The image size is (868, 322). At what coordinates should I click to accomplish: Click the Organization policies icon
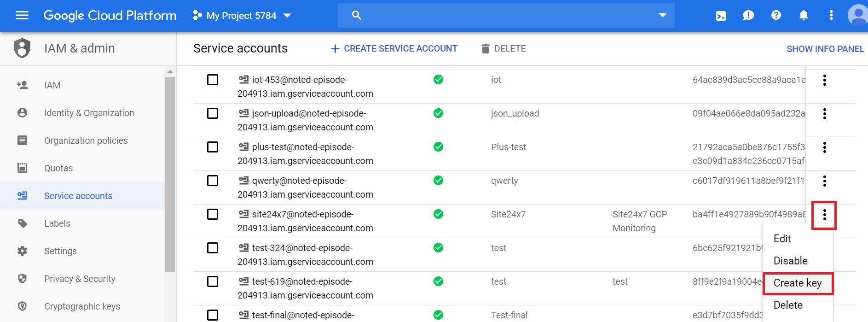(x=22, y=141)
